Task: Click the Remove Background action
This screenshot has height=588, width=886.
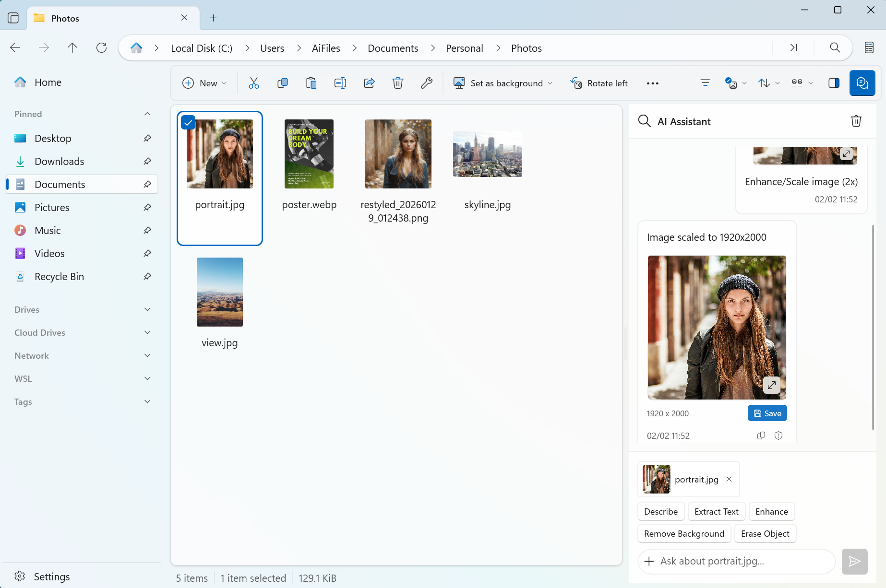Action: point(684,533)
